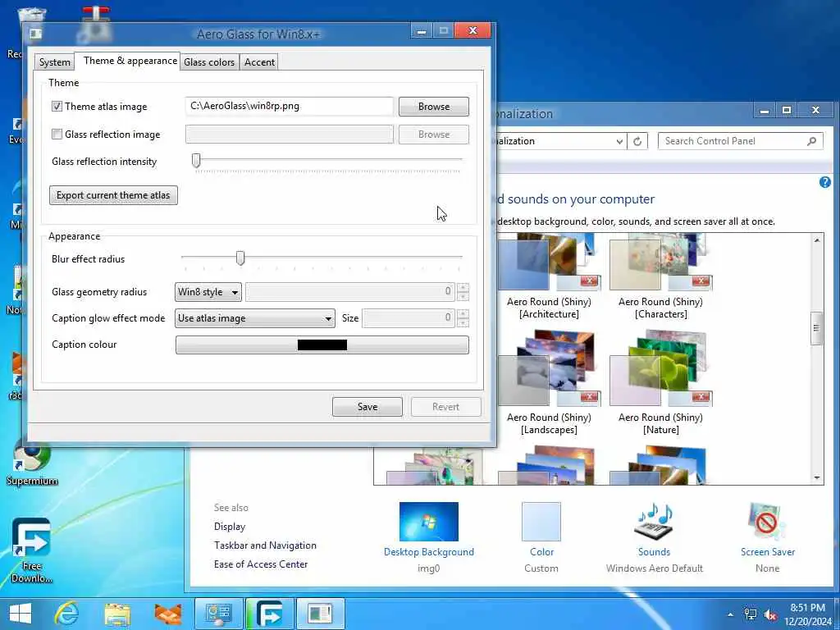This screenshot has width=840, height=630.
Task: Open Caption glow effect mode dropdown
Action: point(255,318)
